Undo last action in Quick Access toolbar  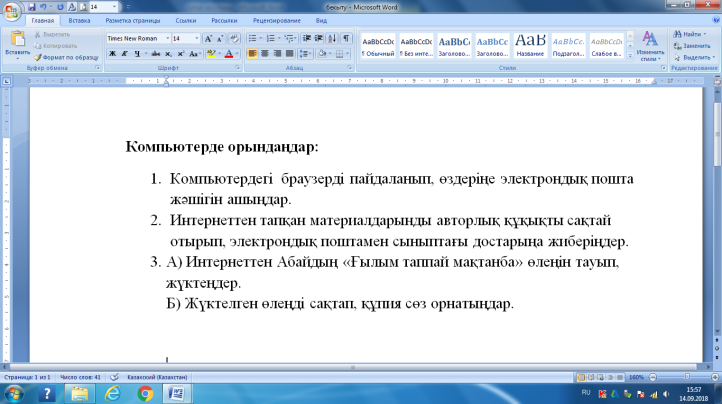tap(43, 7)
